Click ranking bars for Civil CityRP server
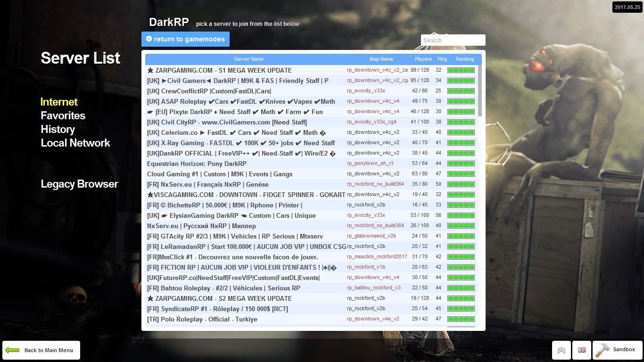Image resolution: width=644 pixels, height=362 pixels. click(461, 122)
